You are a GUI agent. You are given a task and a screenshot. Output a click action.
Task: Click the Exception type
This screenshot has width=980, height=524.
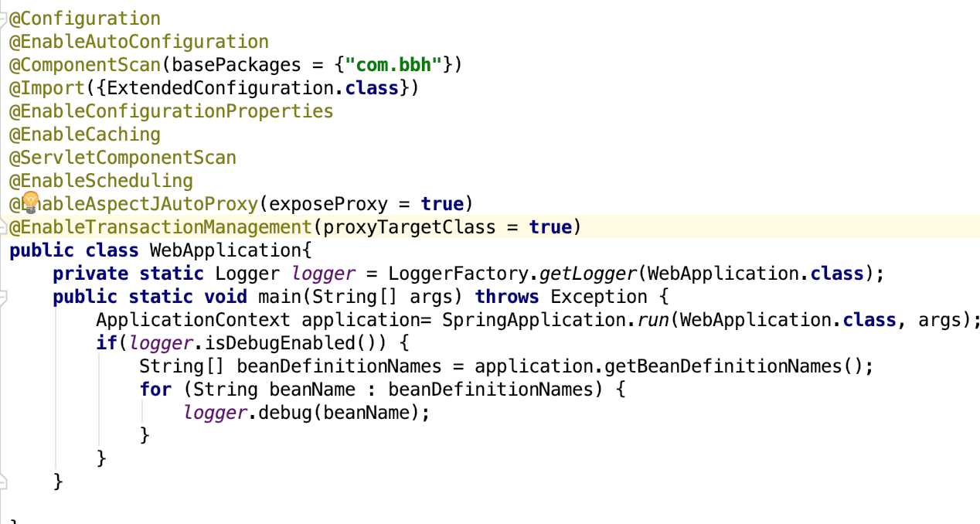pyautogui.click(x=599, y=297)
